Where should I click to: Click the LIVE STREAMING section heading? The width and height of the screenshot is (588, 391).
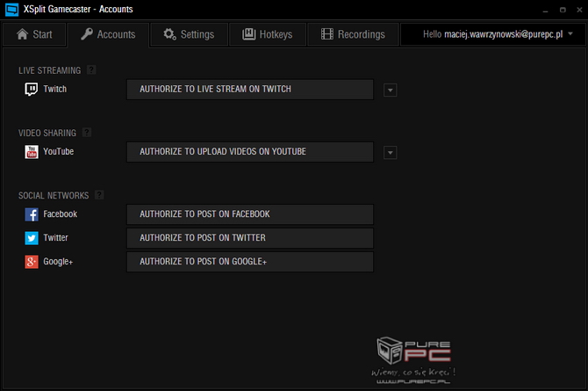click(49, 70)
